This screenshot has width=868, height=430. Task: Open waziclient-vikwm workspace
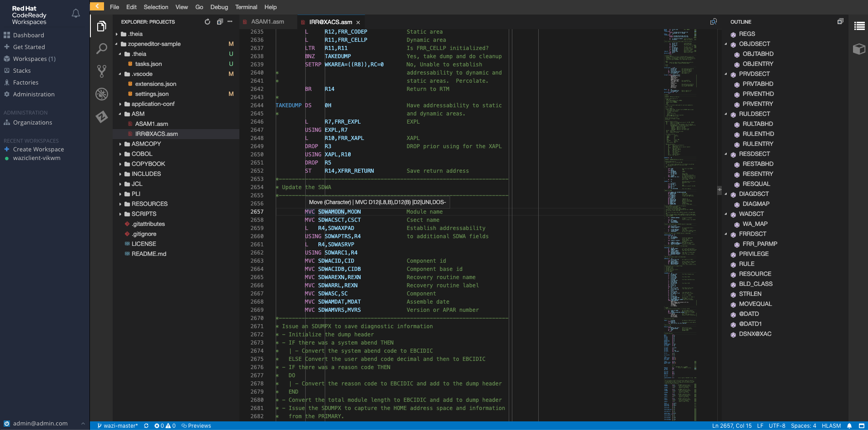[36, 158]
